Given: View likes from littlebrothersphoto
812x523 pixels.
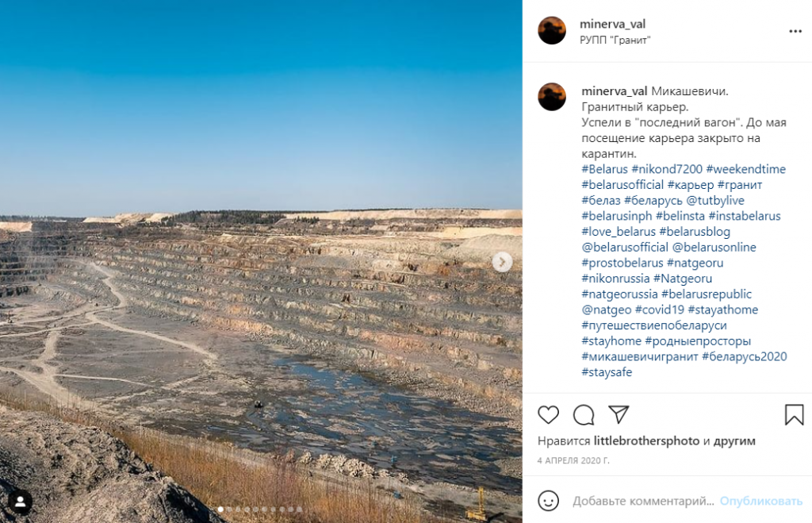Looking at the screenshot, I should [x=646, y=440].
